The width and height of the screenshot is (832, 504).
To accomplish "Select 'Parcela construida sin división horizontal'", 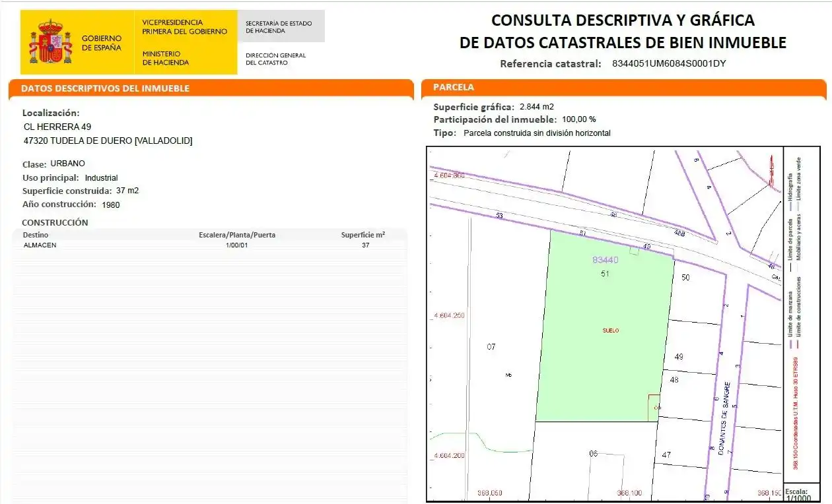I will point(537,133).
